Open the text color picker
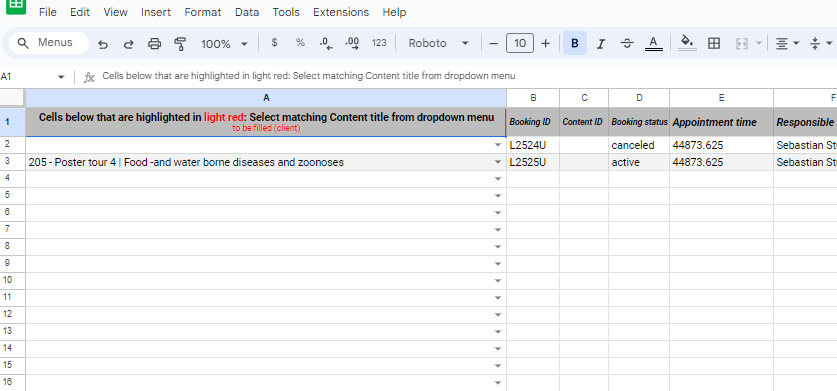This screenshot has height=391, width=837. [x=654, y=43]
